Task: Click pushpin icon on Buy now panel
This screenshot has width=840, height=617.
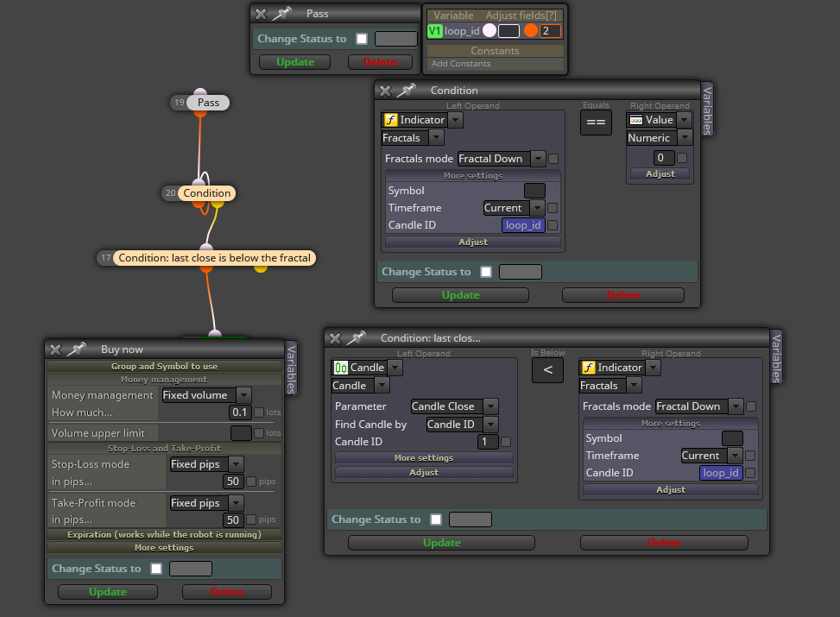Action: coord(77,349)
